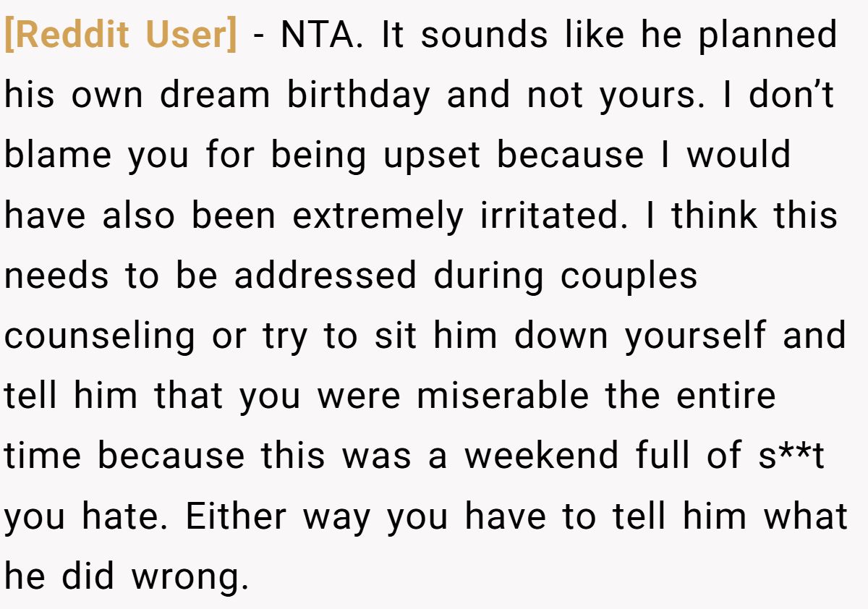868x609 pixels.
Task: Click the word 'weekend' in the comment
Action: coord(542,456)
